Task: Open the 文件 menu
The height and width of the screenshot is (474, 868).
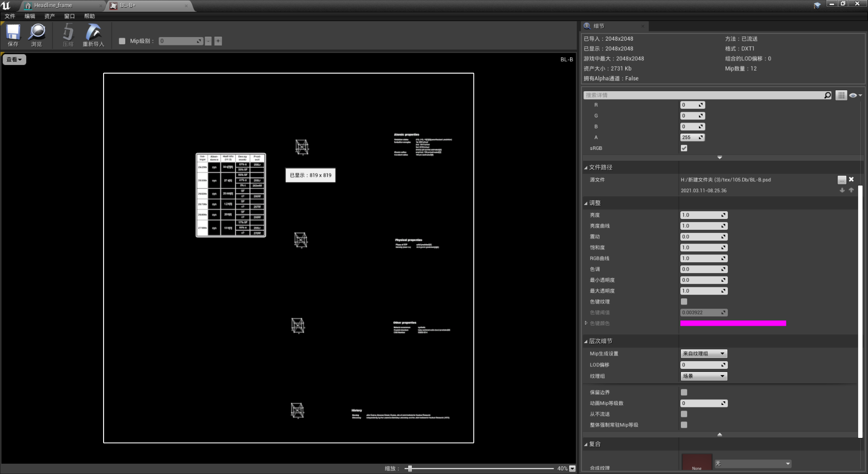Action: click(x=10, y=16)
